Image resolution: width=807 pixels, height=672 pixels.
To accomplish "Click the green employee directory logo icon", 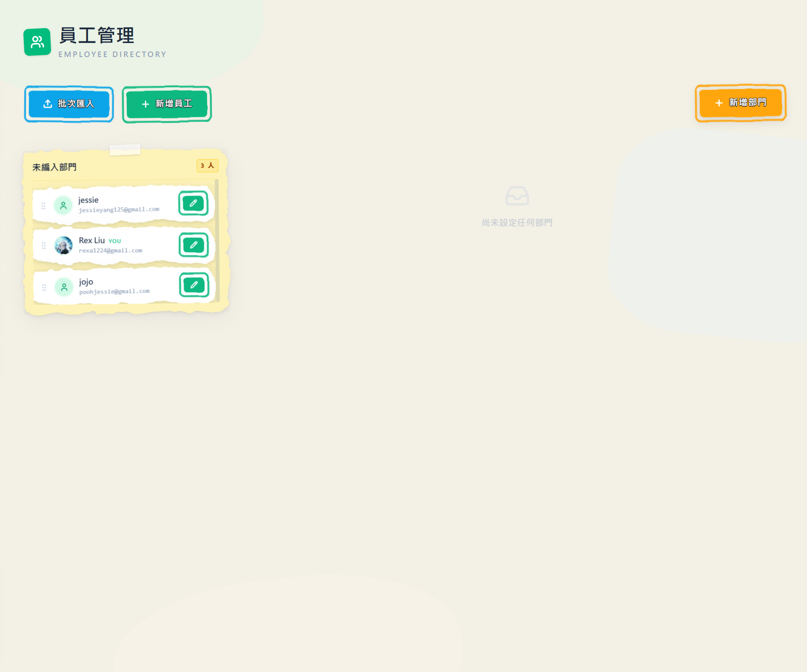I will tap(37, 42).
